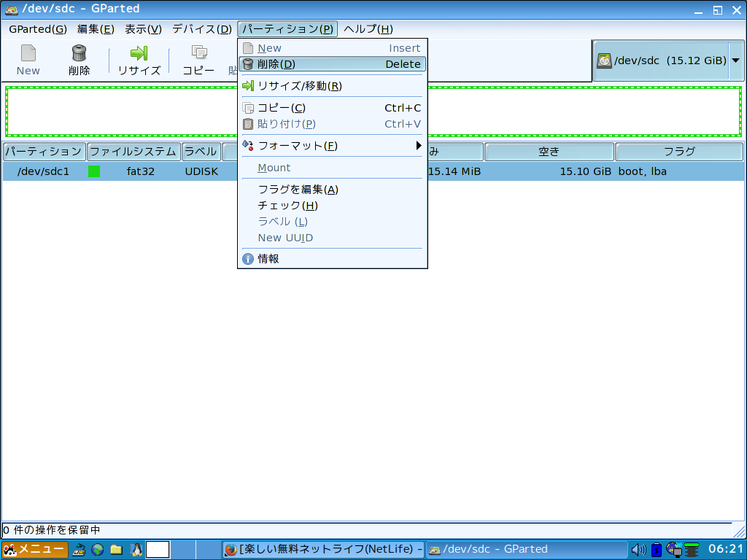The image size is (747, 560).
Task: Sort by the フラグ column header
Action: tap(679, 152)
